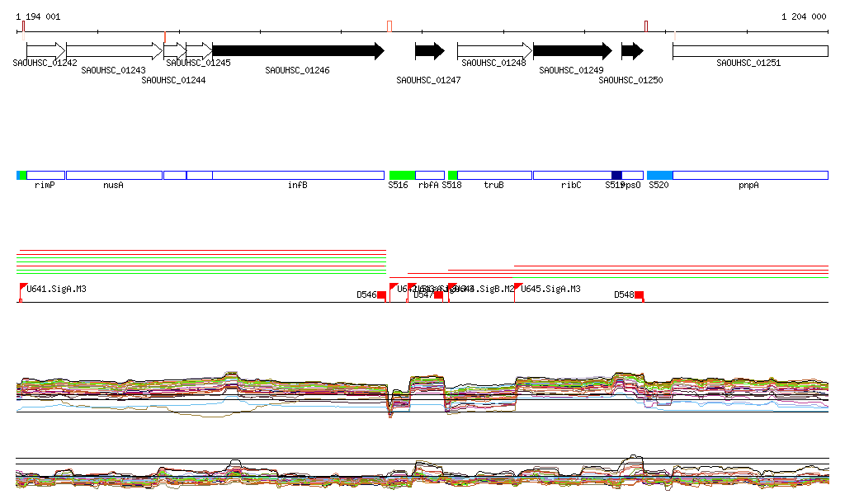Select the small SAOUHSC_01250 black arrow
Viewport: 845px width, 504px height.
pos(632,51)
